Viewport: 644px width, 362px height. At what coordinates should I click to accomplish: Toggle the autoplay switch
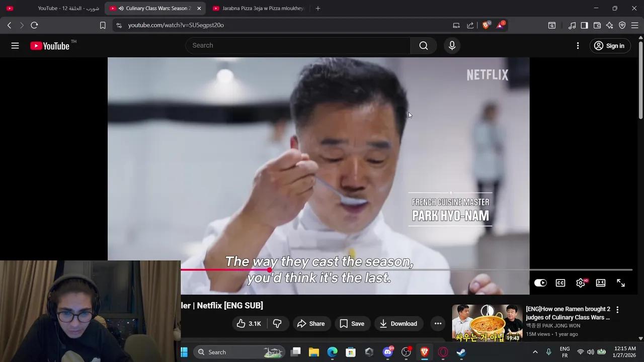point(540,283)
